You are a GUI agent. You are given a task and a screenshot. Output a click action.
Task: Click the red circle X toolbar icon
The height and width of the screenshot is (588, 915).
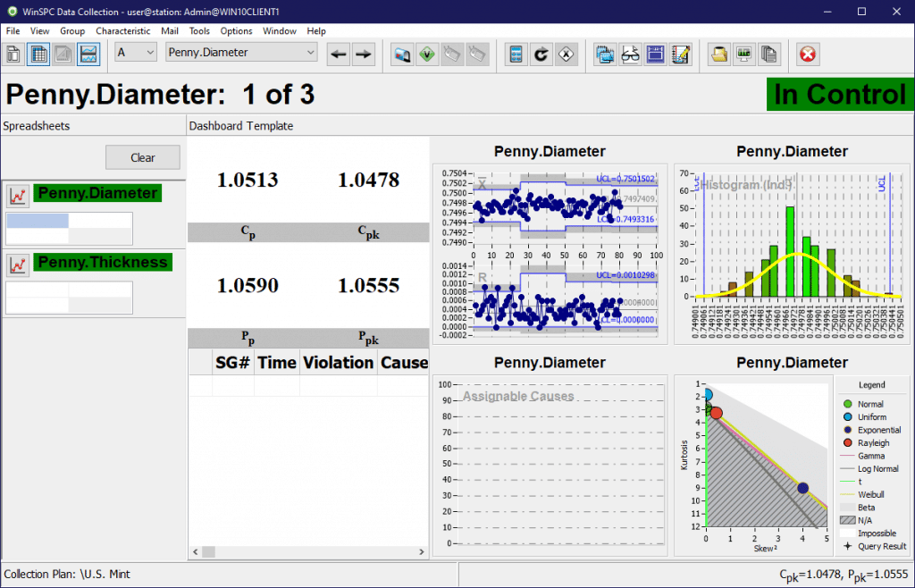(x=808, y=55)
